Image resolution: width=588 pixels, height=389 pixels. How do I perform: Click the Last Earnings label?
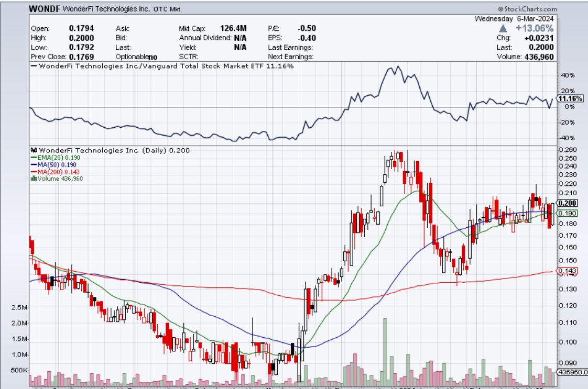coord(290,48)
